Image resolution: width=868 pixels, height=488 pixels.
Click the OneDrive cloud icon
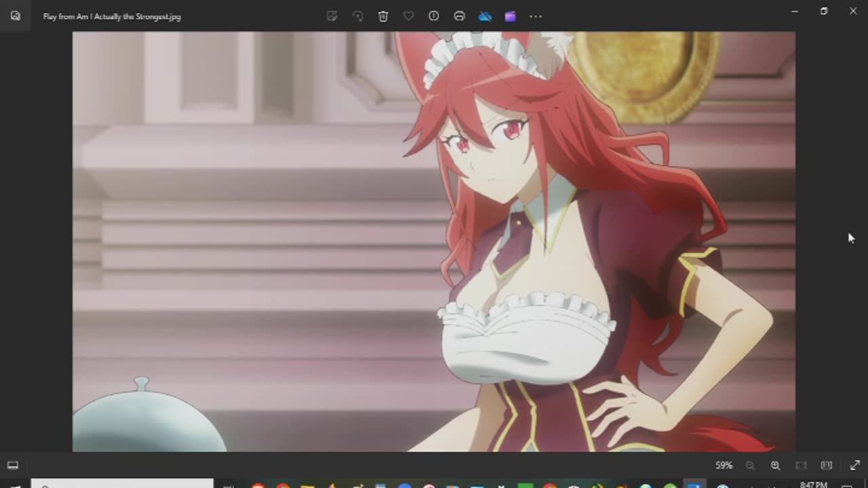(x=485, y=16)
